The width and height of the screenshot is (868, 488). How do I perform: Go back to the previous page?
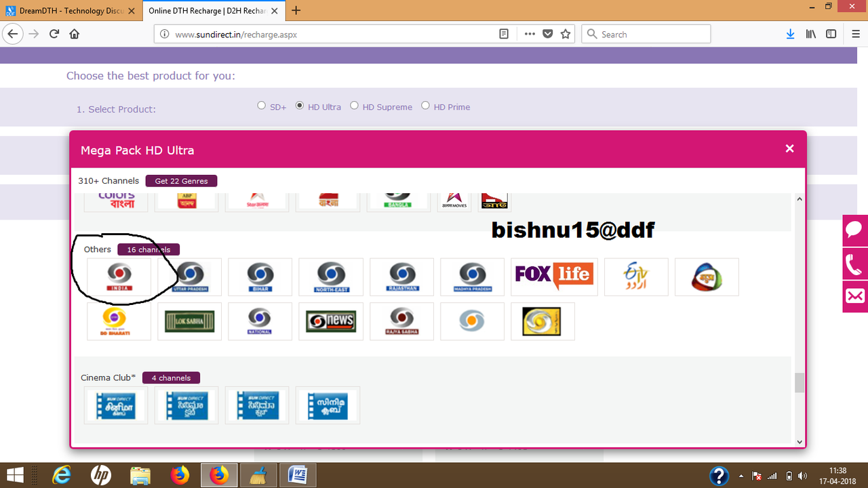[x=13, y=34]
